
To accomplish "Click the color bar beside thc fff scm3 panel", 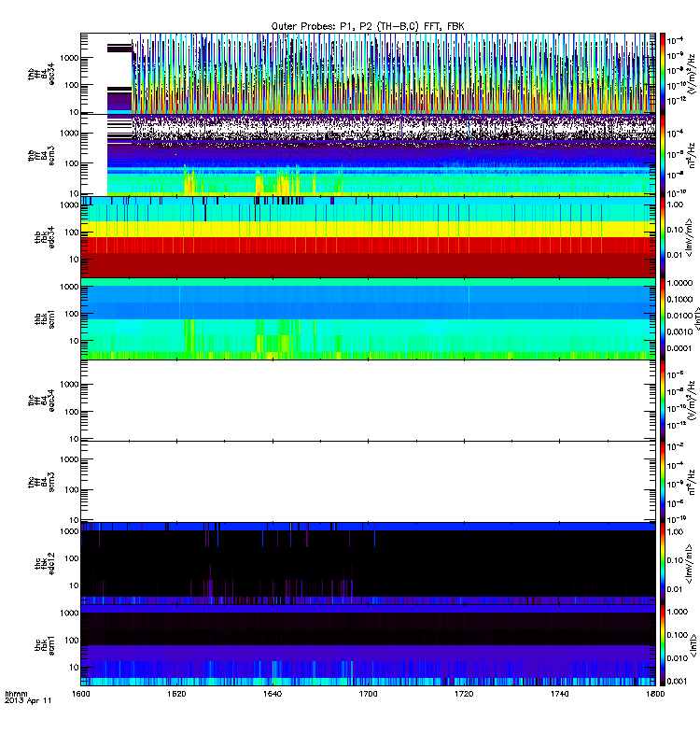I will point(663,482).
